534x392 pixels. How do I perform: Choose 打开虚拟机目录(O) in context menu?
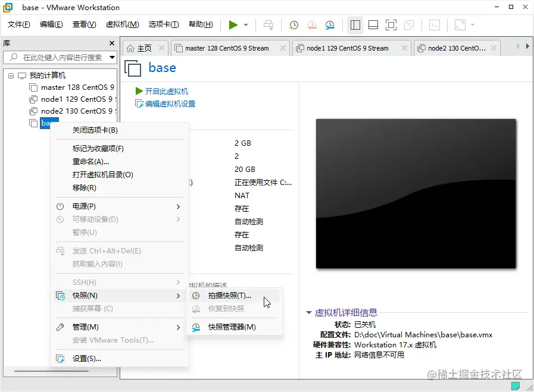tap(120, 174)
